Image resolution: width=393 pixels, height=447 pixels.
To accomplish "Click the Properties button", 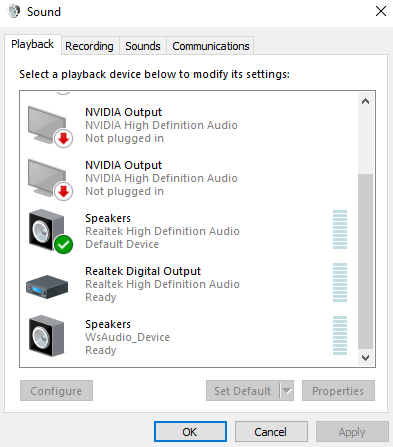I will tap(338, 391).
